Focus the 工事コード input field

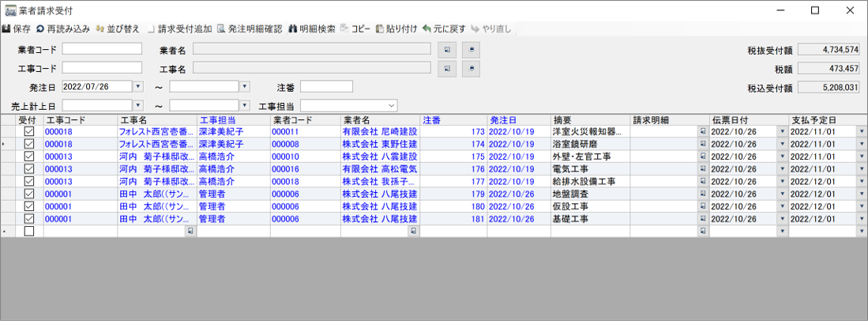(102, 68)
